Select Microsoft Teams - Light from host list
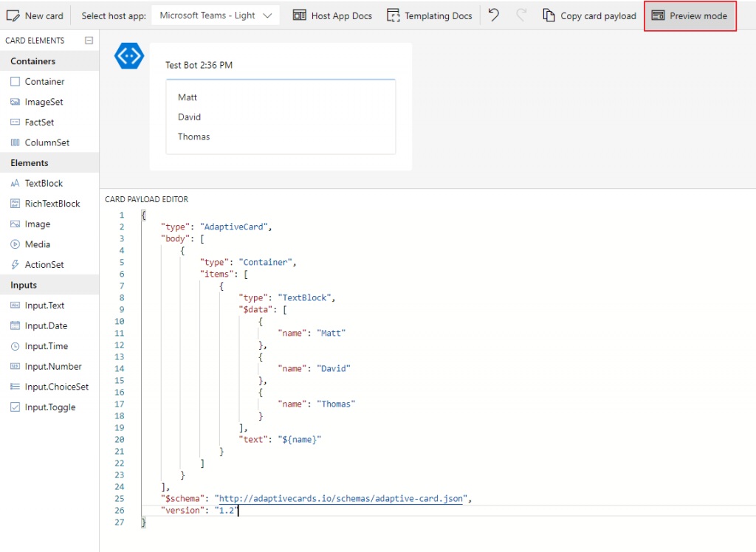 (x=207, y=15)
